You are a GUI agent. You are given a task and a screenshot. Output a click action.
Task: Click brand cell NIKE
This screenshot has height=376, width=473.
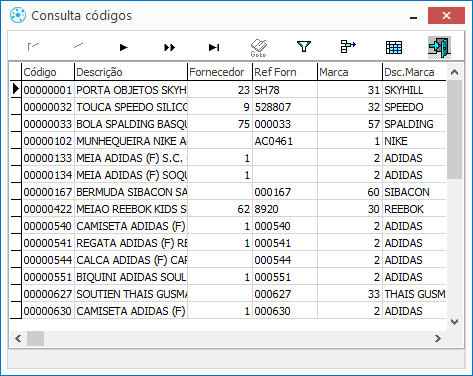click(414, 141)
